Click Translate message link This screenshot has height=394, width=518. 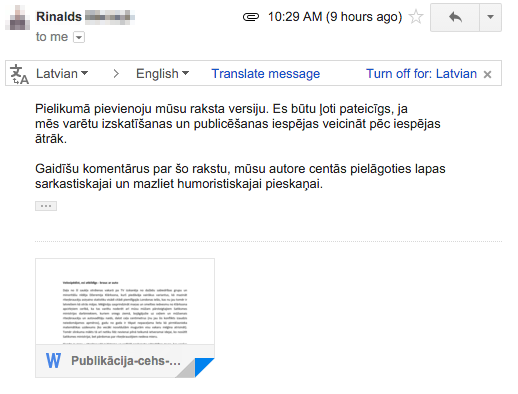(x=266, y=74)
